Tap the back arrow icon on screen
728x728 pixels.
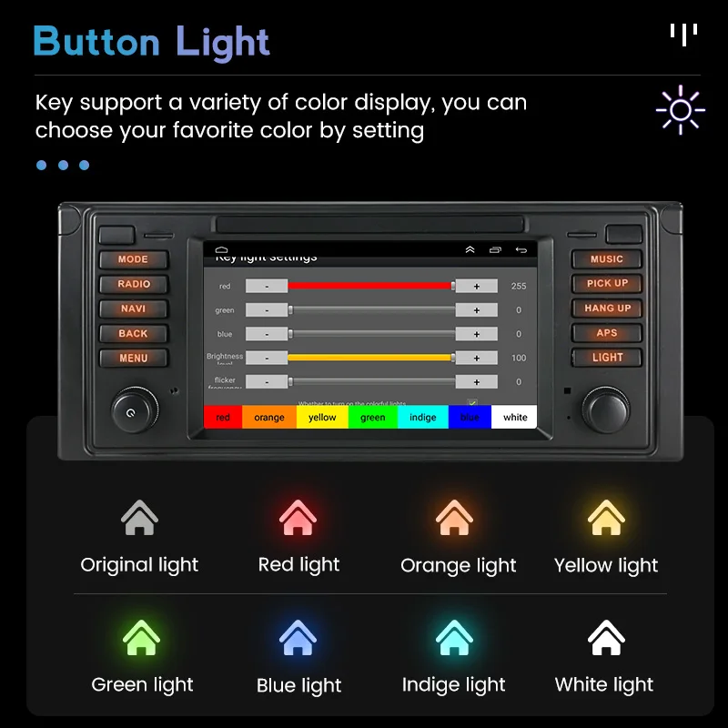(x=521, y=249)
